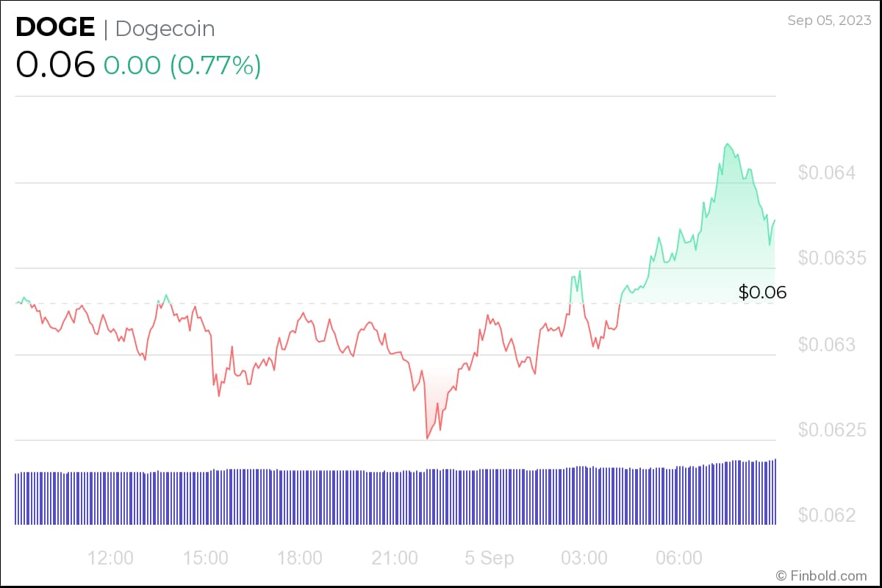This screenshot has width=882, height=588.
Task: Click the large 0.06 price value
Action: (x=55, y=65)
